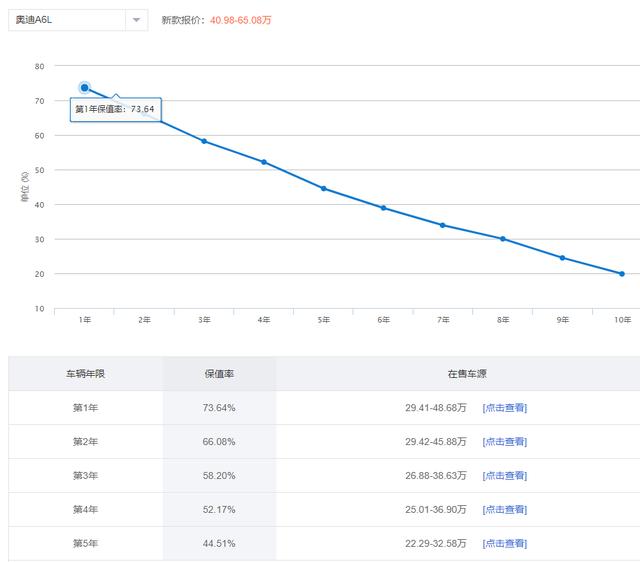Click the 第5年 row label
The image size is (640, 562).
coord(85,543)
